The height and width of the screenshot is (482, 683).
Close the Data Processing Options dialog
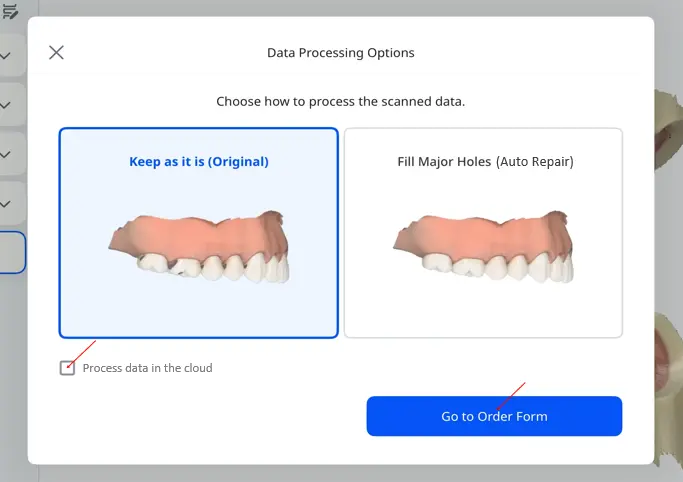(56, 53)
